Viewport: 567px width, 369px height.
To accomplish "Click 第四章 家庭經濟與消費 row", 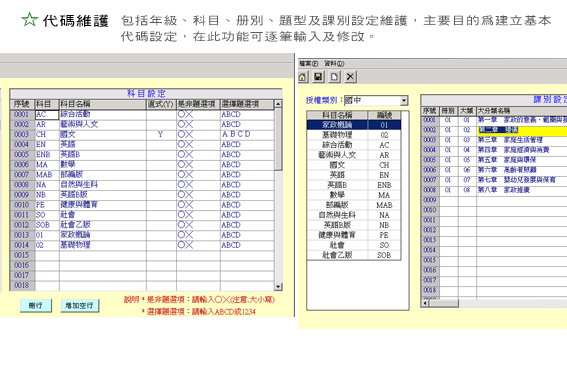I will tap(522, 150).
